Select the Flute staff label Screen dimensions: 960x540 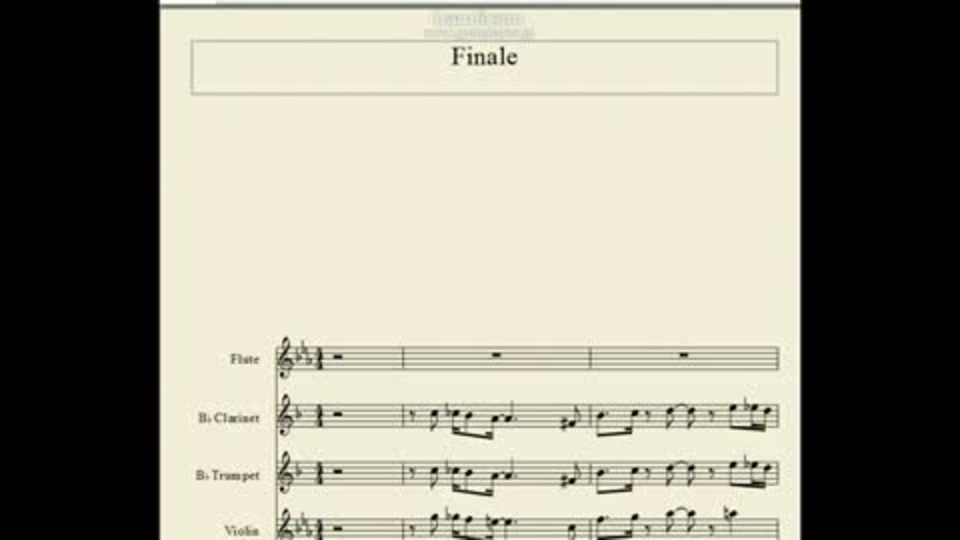click(x=244, y=359)
